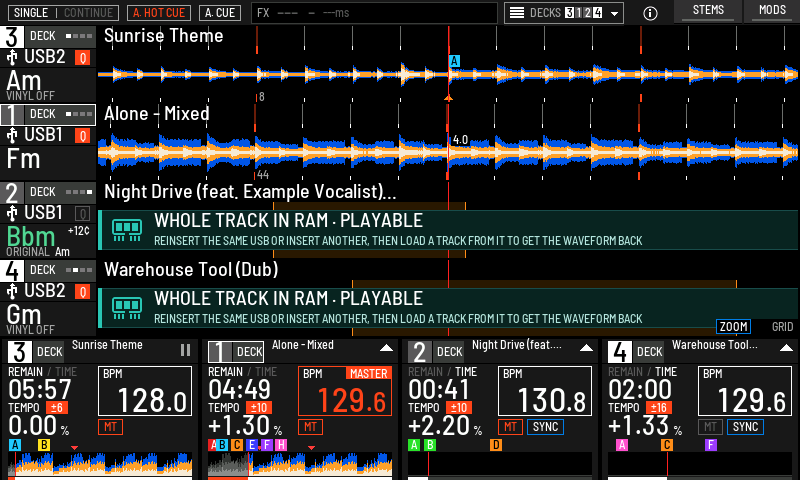Change the ±6 tempo range on deck 3

pyautogui.click(x=56, y=408)
